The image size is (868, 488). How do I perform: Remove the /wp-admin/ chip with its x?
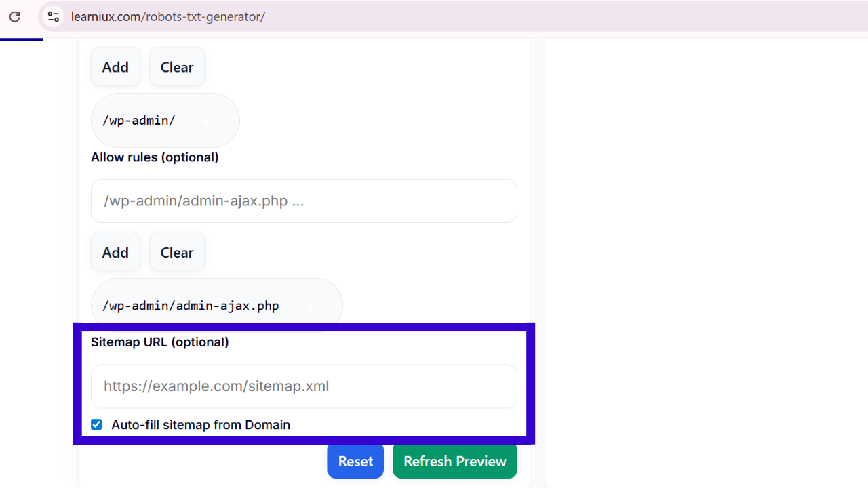pyautogui.click(x=206, y=121)
